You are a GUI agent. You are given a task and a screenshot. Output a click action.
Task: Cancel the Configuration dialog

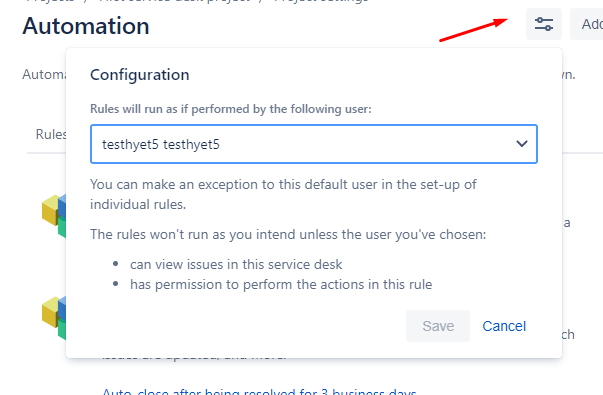504,326
